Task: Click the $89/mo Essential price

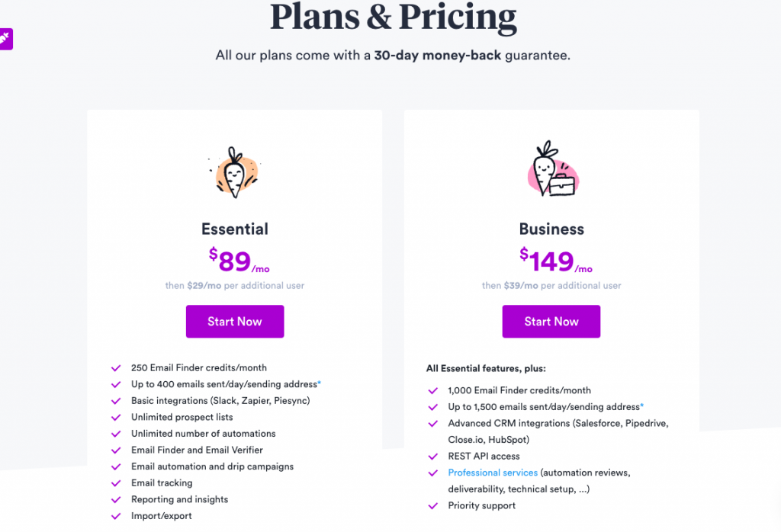Action: [239, 260]
